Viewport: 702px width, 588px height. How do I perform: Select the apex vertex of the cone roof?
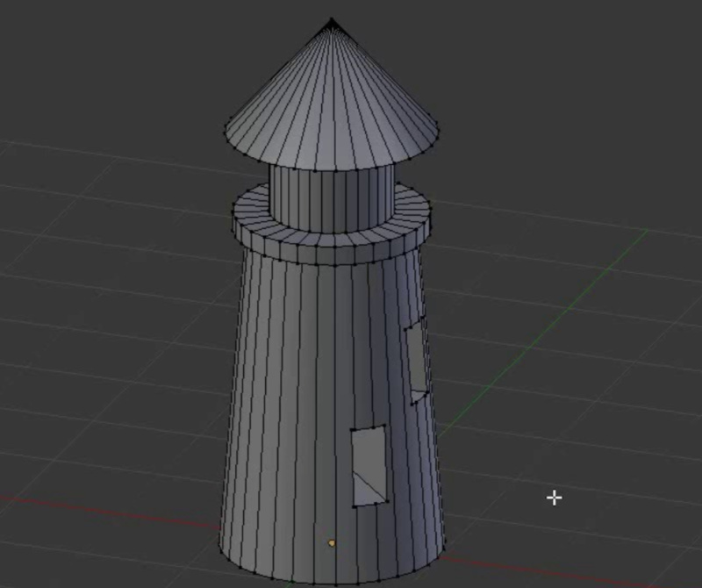(332, 19)
